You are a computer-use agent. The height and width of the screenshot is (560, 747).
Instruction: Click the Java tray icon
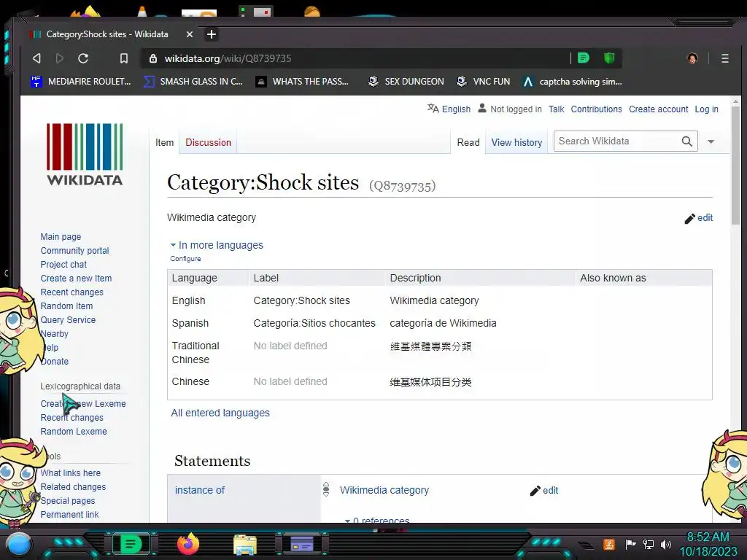(x=608, y=544)
